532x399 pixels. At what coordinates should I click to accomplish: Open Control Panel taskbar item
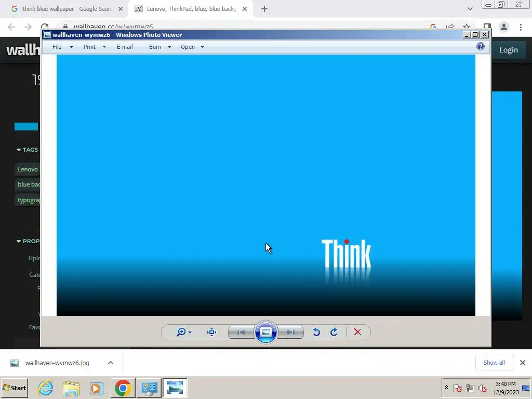(149, 388)
